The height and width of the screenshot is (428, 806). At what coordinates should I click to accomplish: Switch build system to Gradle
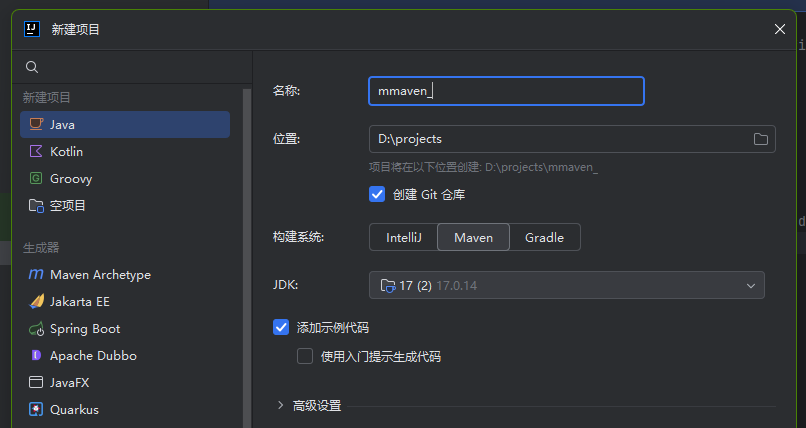point(544,237)
